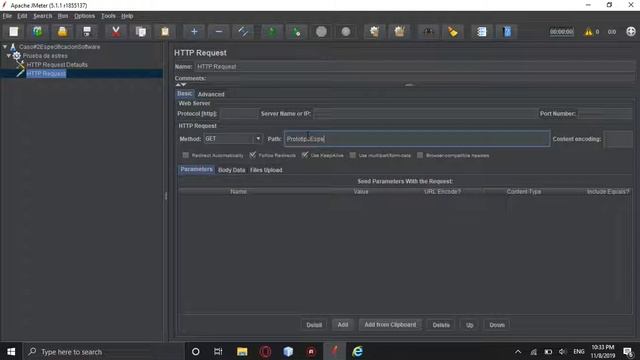Click the Windows taskbar search box

click(x=103, y=351)
